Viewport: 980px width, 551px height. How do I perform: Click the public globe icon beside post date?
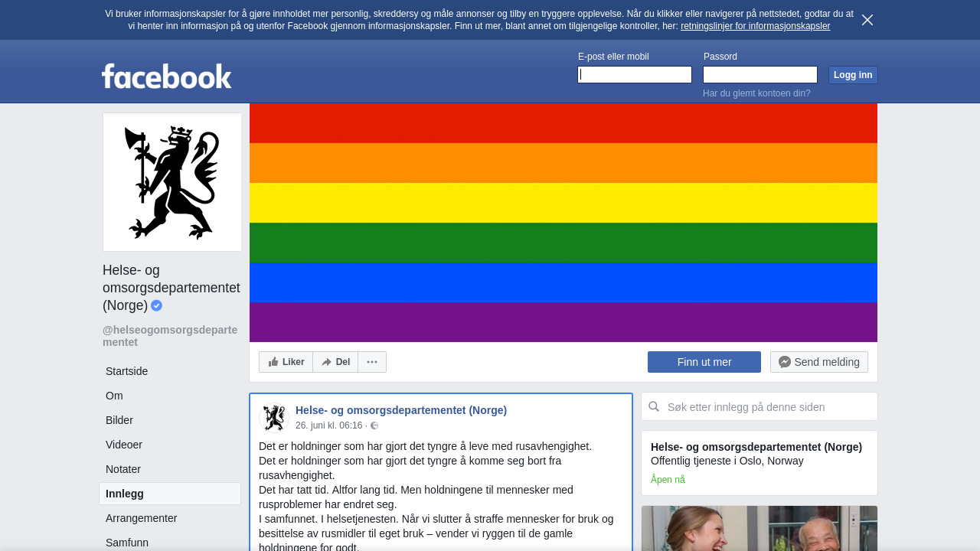tap(374, 425)
